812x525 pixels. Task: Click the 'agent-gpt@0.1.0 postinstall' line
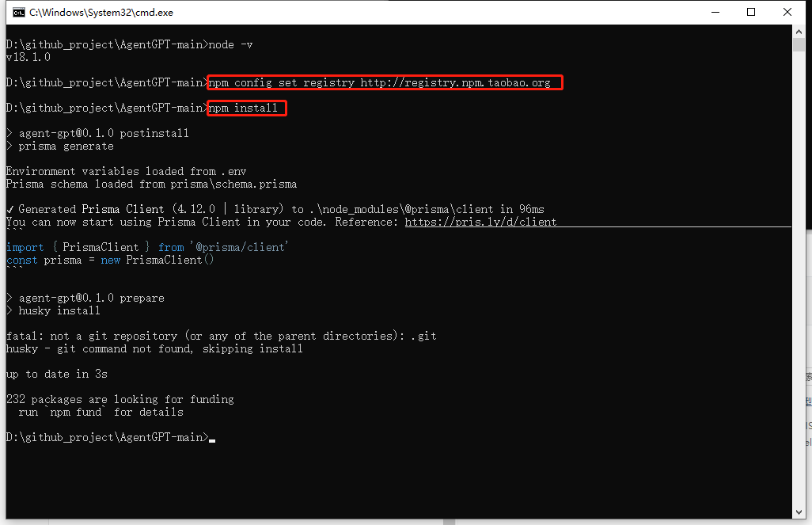click(x=98, y=133)
